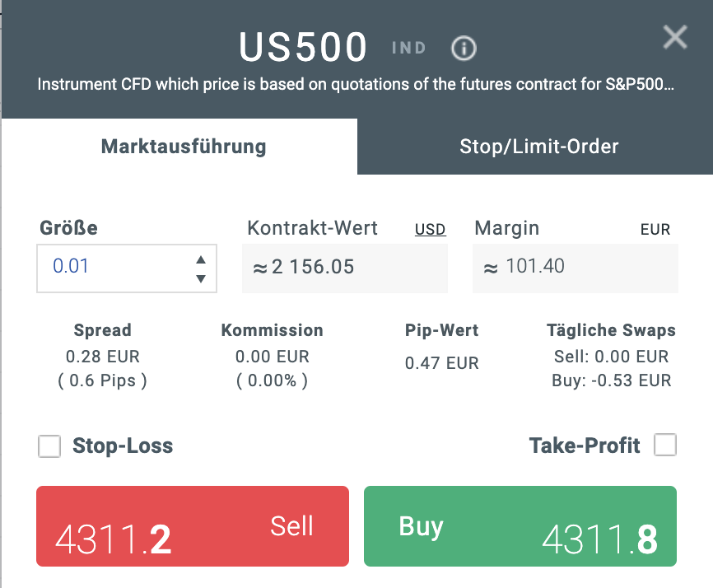
Task: Click the Tägliche Swaps information
Action: click(x=611, y=357)
